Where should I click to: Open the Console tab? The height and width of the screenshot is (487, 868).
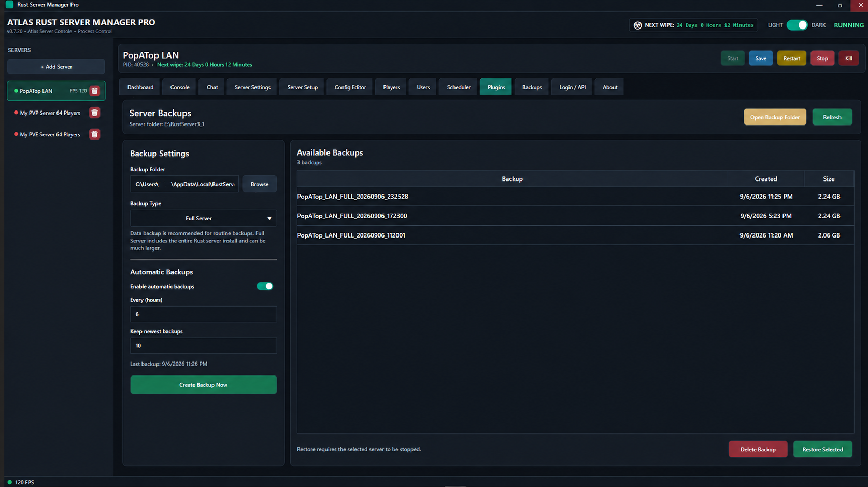(x=180, y=87)
